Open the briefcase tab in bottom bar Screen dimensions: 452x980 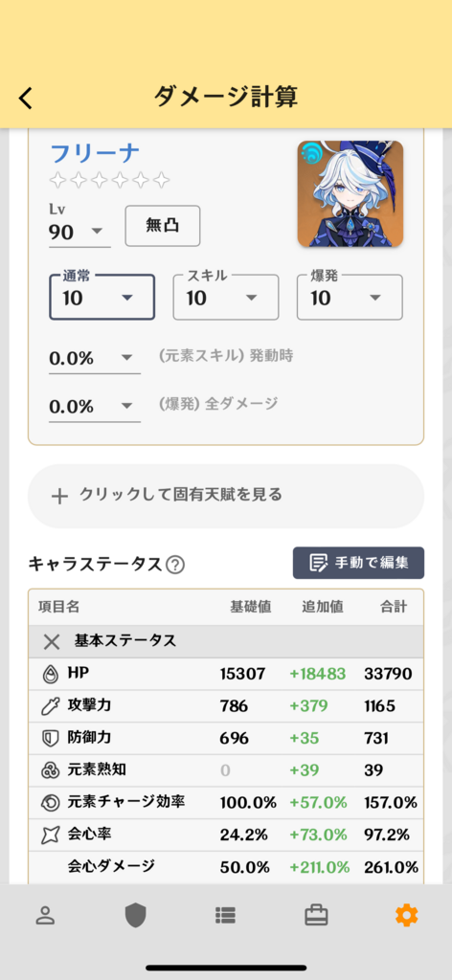point(316,916)
